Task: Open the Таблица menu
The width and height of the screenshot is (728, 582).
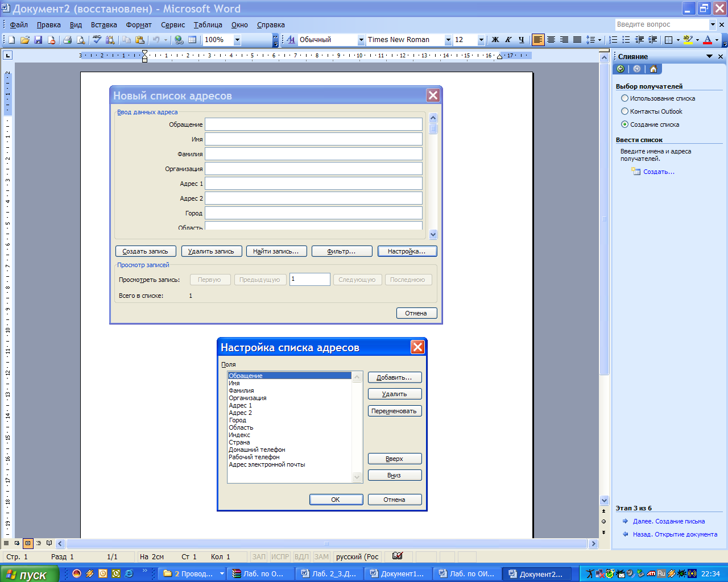Action: click(208, 24)
